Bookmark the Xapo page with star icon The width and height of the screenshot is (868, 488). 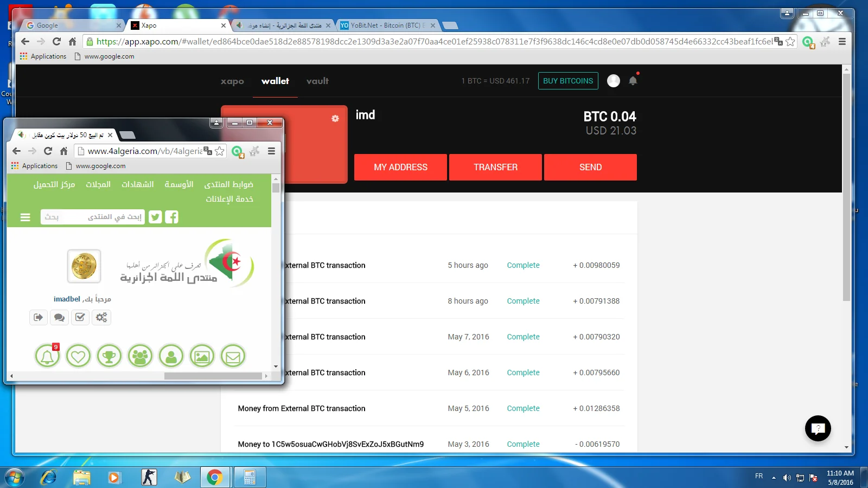790,41
